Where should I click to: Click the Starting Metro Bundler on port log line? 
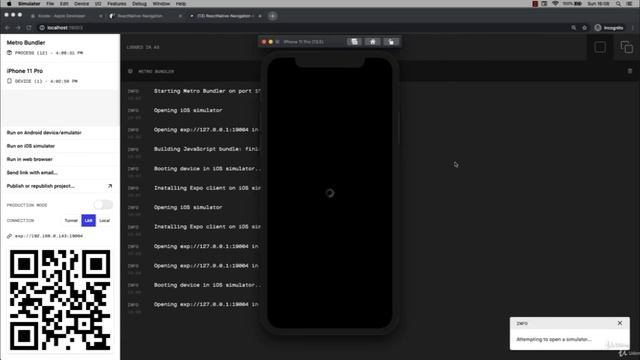[x=207, y=91]
